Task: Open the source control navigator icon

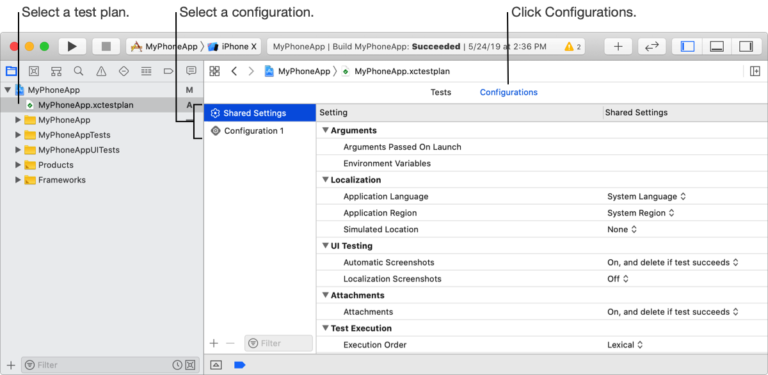Action: (x=33, y=71)
